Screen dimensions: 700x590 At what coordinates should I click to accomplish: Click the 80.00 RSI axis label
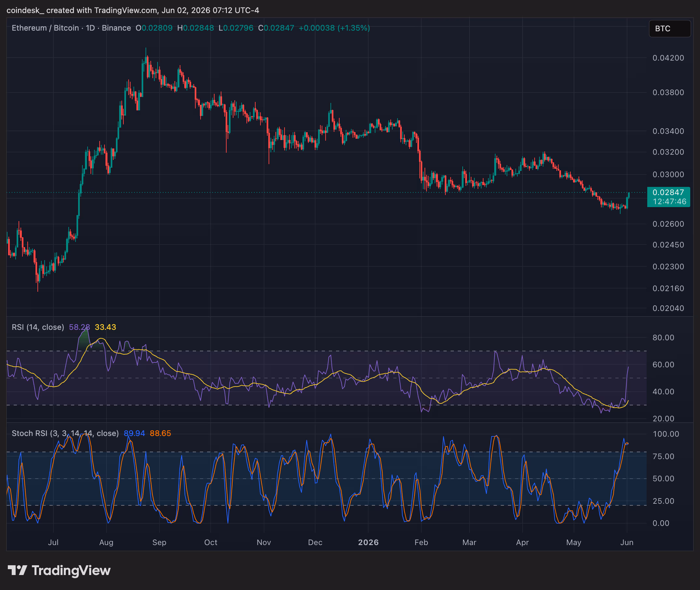coord(663,337)
